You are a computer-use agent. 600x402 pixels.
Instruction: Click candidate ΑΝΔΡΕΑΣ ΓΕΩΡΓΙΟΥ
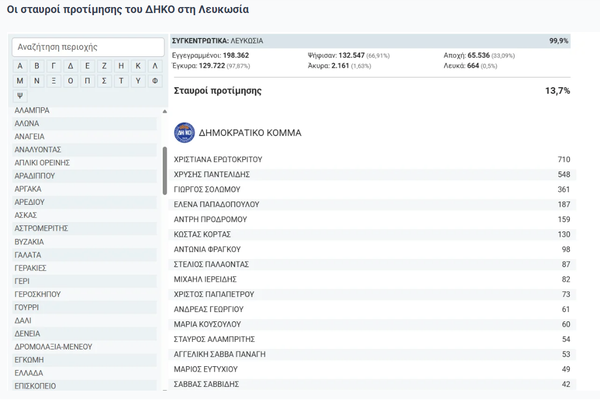[372, 309]
